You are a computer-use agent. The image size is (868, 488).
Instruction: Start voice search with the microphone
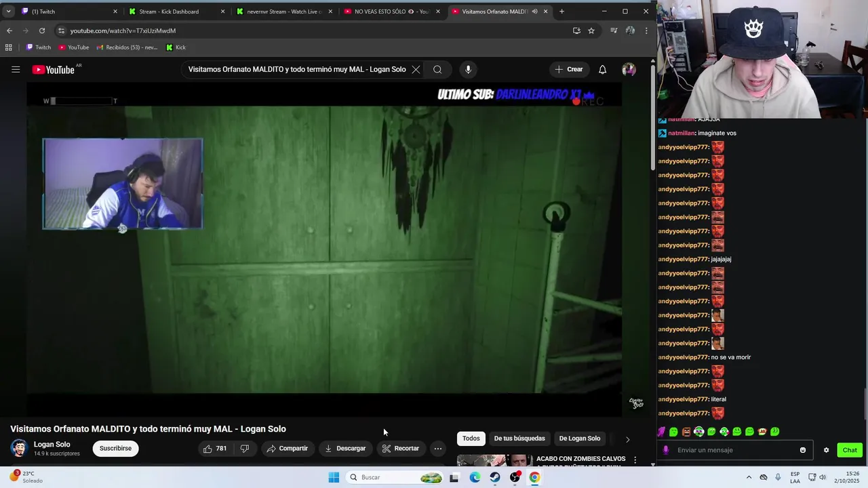(x=468, y=69)
